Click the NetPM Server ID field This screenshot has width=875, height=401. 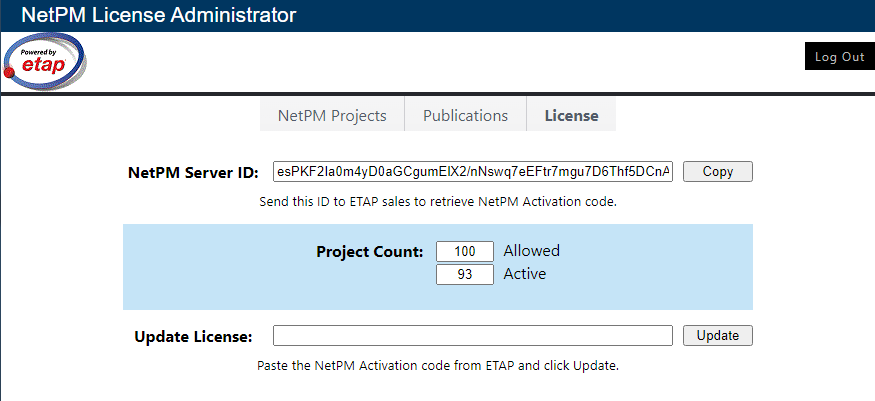(473, 172)
